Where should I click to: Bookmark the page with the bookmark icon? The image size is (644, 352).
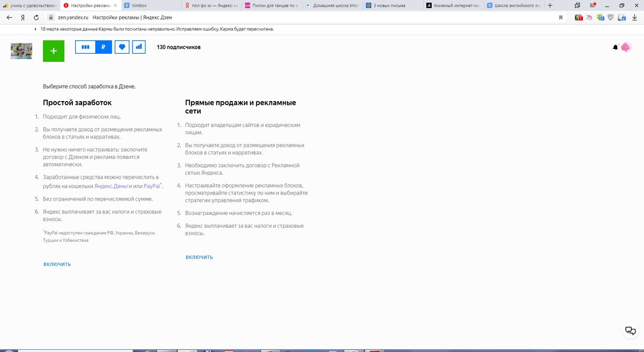click(561, 17)
